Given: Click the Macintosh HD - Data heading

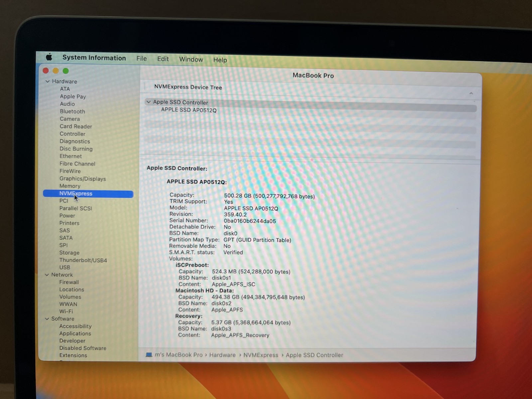Looking at the screenshot, I should pyautogui.click(x=204, y=291).
